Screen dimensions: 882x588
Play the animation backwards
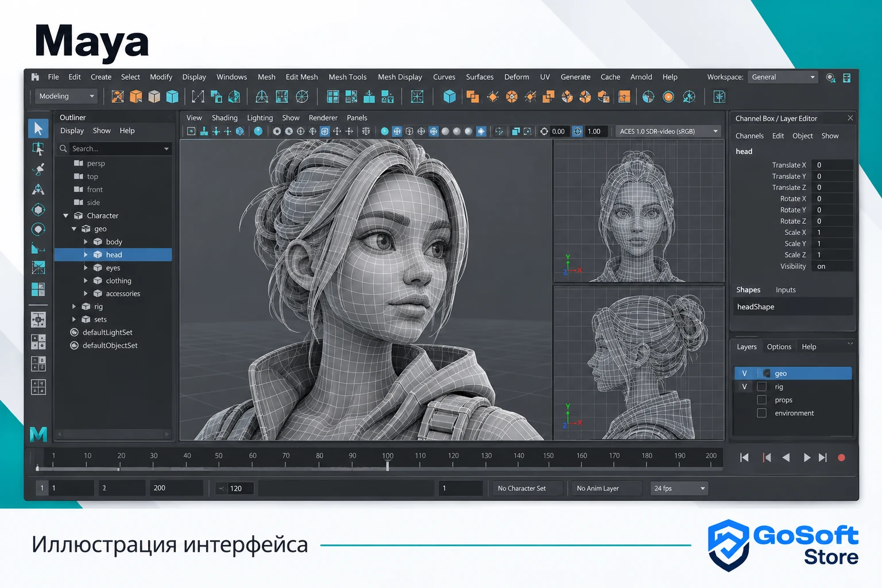786,458
